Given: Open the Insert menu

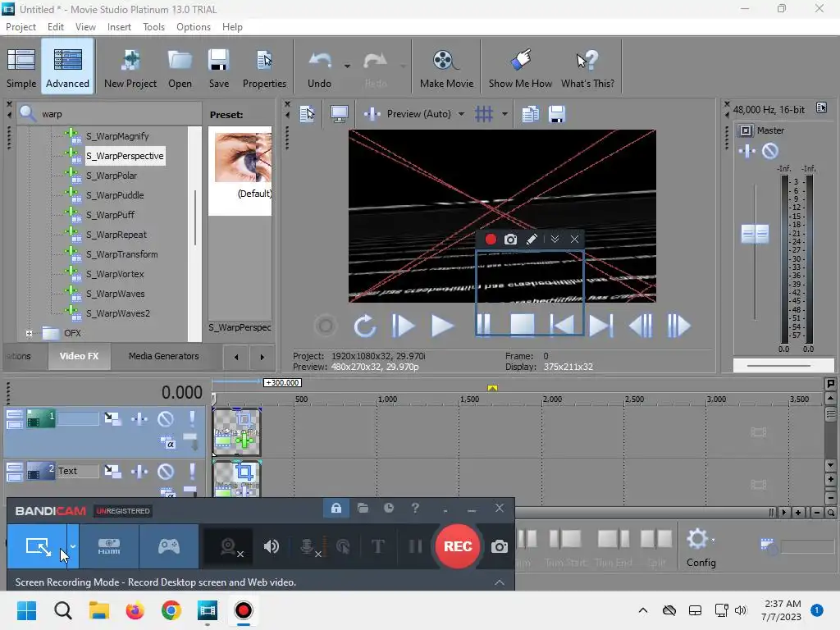Looking at the screenshot, I should [x=119, y=27].
